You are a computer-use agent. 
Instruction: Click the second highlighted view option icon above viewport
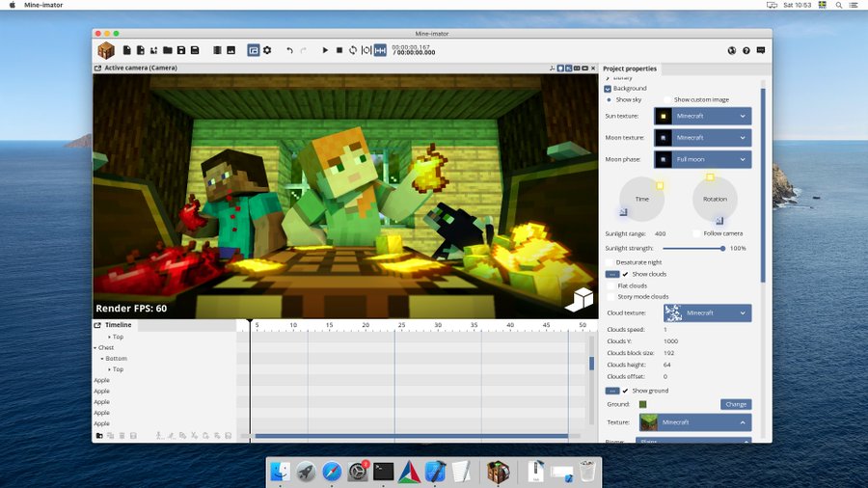(568, 68)
